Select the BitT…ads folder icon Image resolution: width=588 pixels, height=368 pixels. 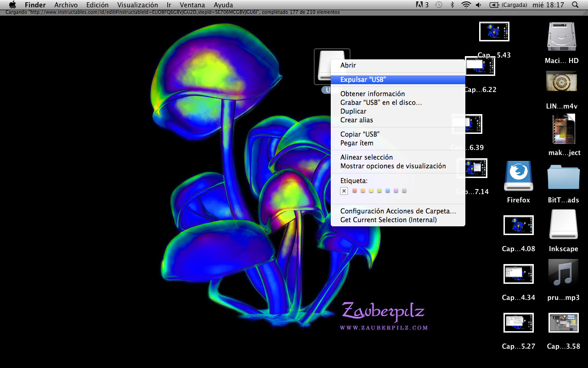click(563, 177)
